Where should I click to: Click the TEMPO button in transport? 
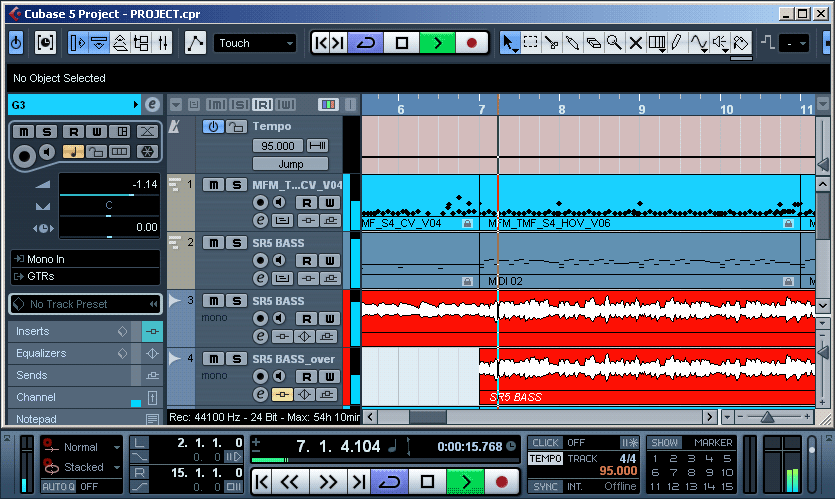(545, 459)
